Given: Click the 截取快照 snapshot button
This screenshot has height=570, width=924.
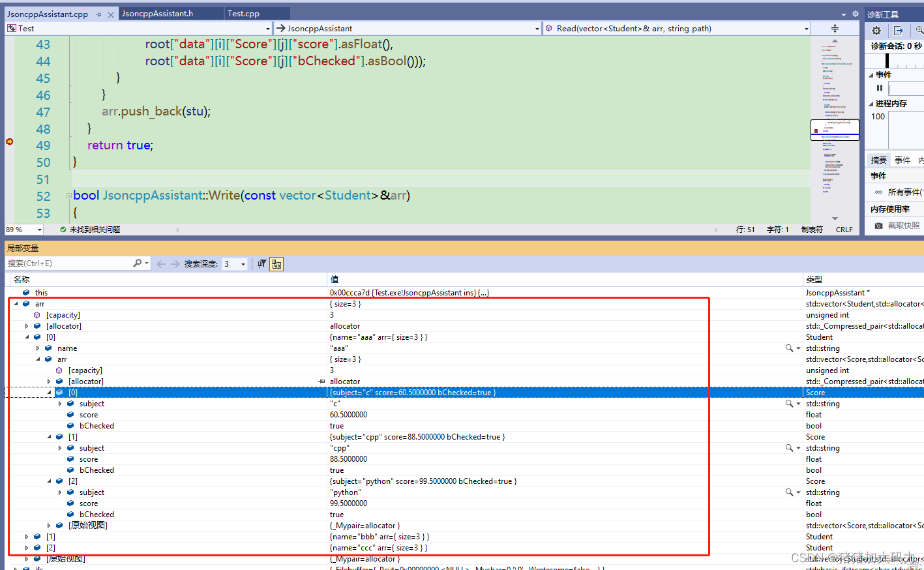Looking at the screenshot, I should tap(897, 226).
